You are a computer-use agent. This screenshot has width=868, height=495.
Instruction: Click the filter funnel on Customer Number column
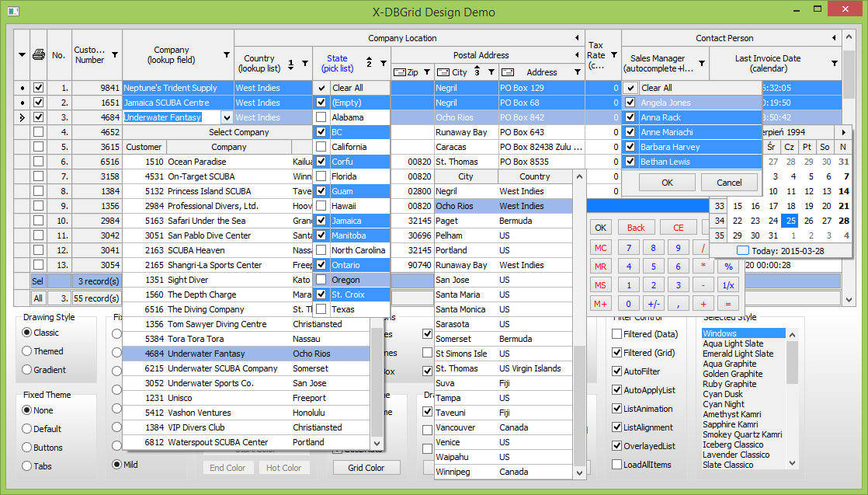click(115, 55)
